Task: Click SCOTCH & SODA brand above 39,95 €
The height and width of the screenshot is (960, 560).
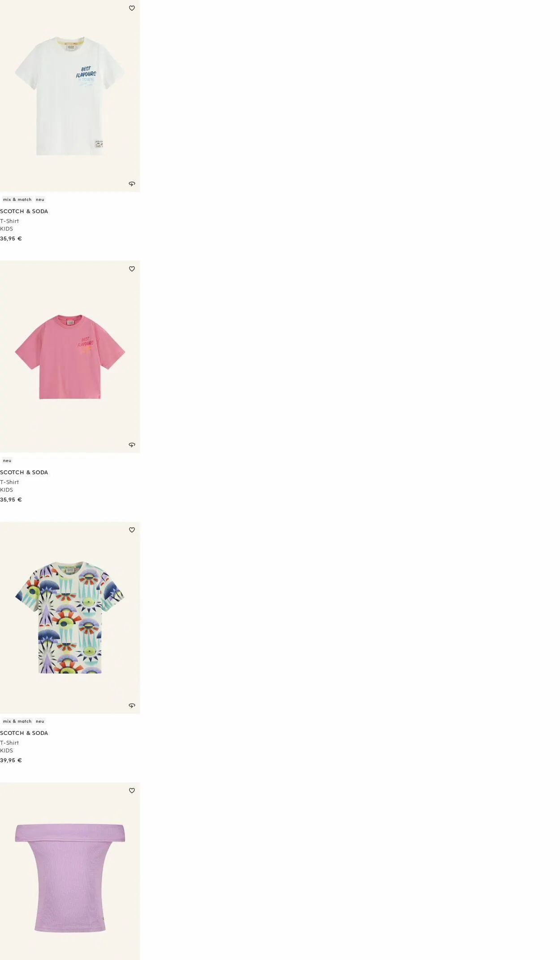Action: [24, 733]
